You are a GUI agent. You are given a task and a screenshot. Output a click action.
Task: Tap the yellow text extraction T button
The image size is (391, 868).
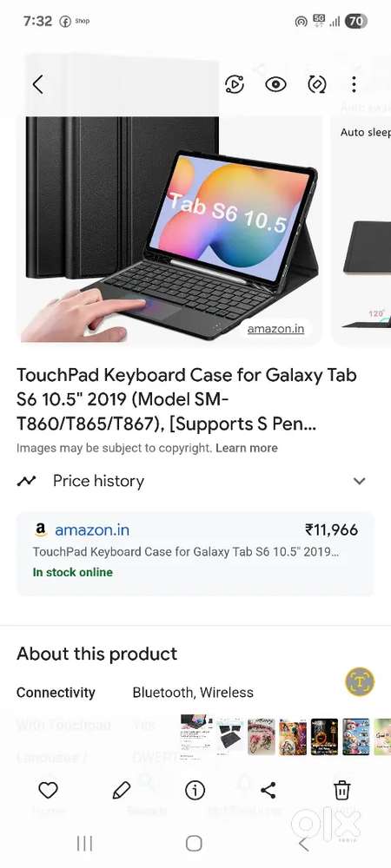pyautogui.click(x=360, y=681)
